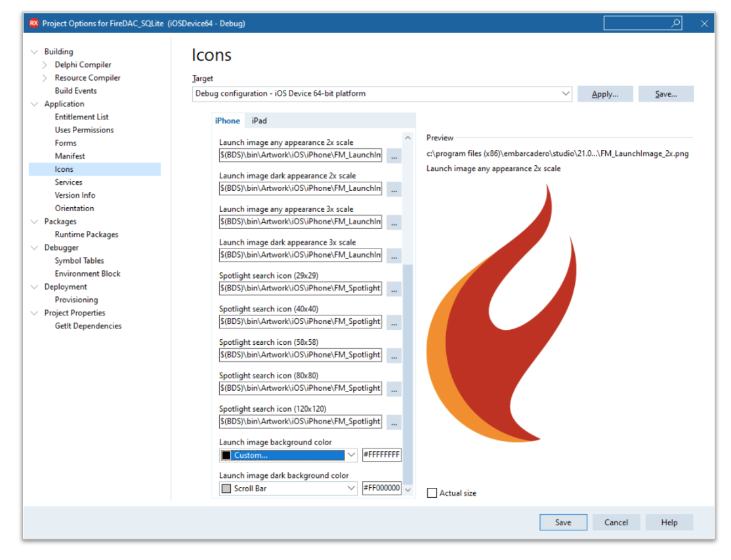Click the Save button at dialog bottom

[563, 522]
